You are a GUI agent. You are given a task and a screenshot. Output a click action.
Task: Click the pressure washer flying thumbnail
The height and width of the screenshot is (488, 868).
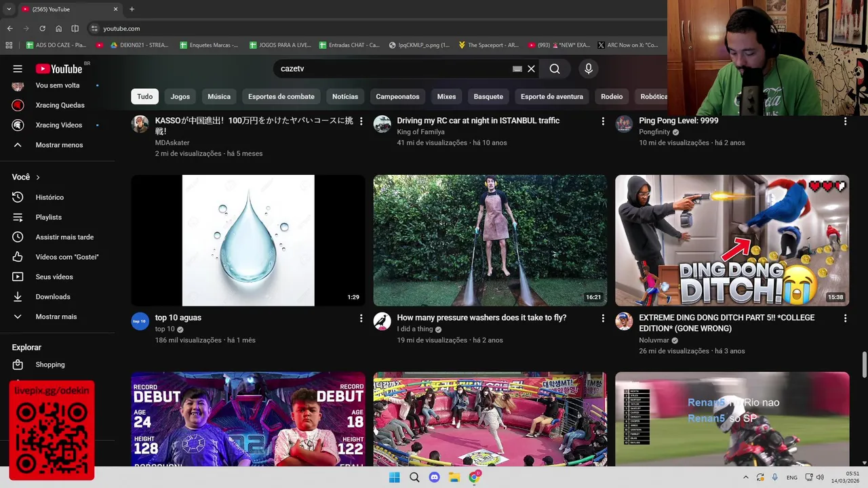[x=490, y=241]
